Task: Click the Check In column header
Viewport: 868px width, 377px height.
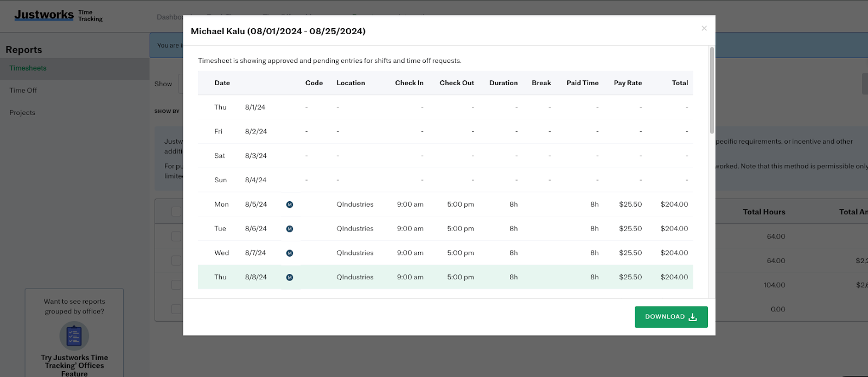Action: coord(409,83)
